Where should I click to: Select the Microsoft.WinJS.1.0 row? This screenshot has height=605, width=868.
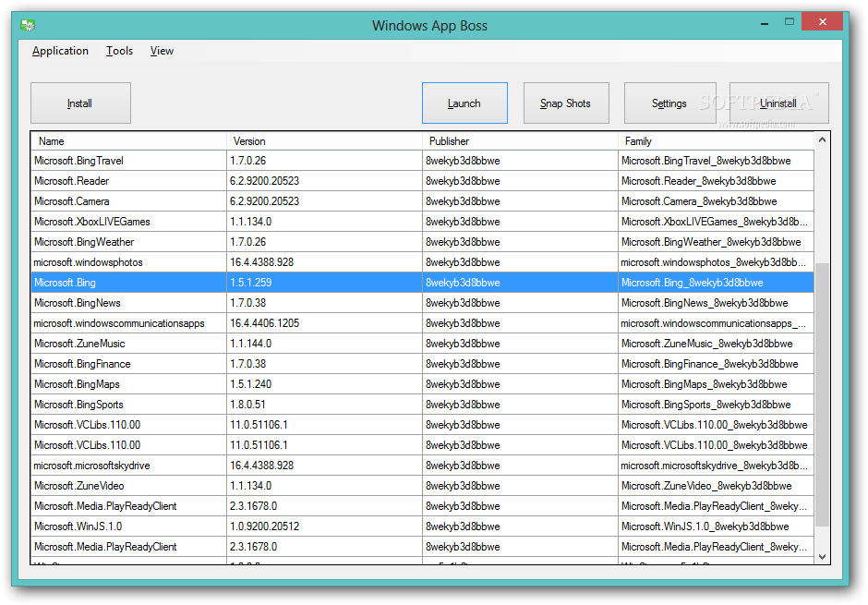tap(422, 526)
